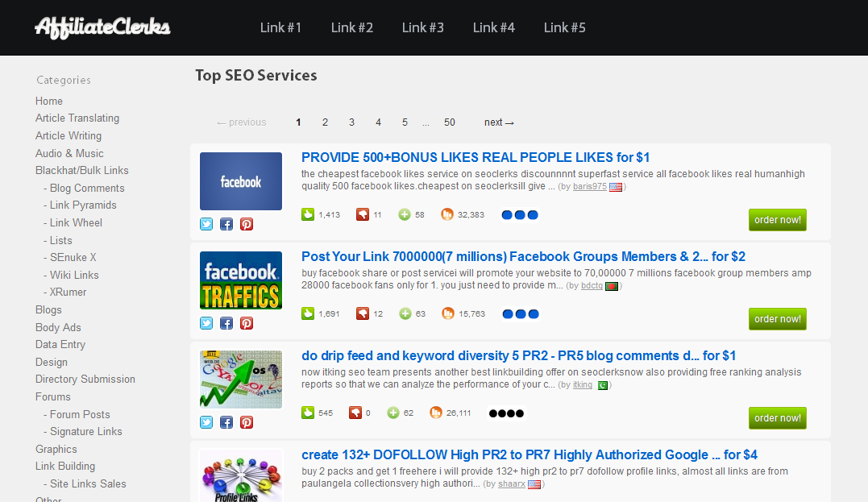This screenshot has width=868, height=502.
Task: Pin the 500+ likes listing to Pinterest
Action: (247, 223)
